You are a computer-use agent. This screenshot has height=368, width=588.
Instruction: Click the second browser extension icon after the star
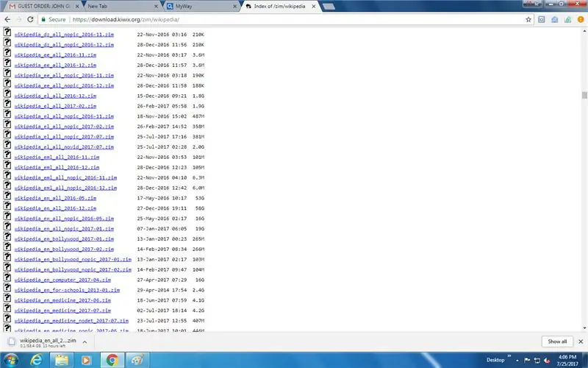coord(555,20)
